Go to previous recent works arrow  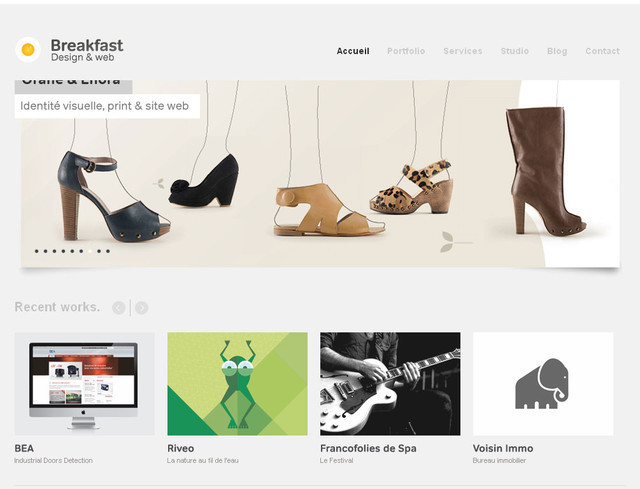coord(119,308)
